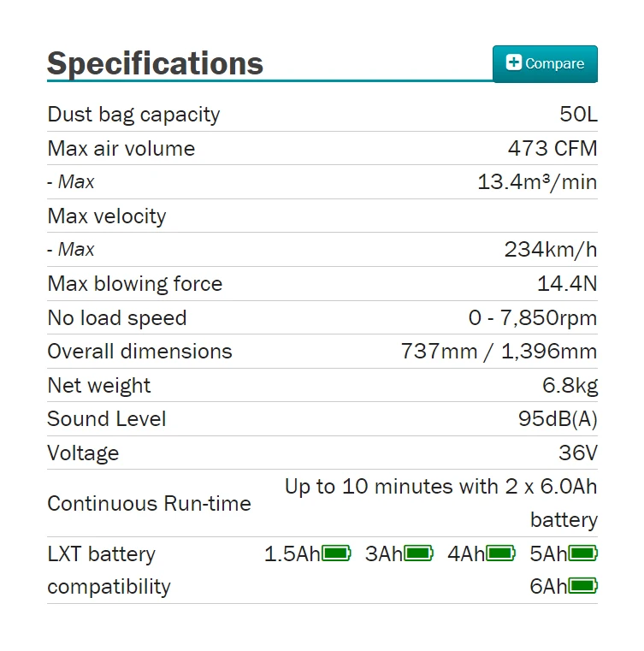Select the 6.8kg net weight value

point(570,386)
